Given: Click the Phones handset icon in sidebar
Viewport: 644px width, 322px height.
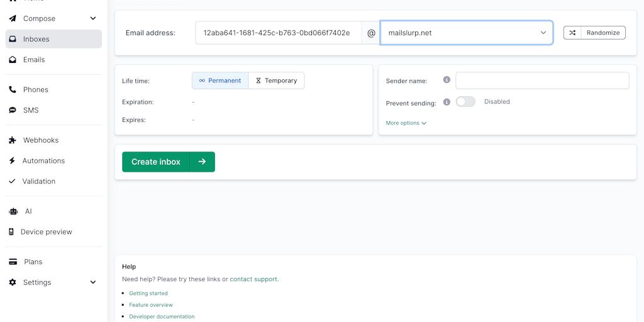Looking at the screenshot, I should click(x=13, y=89).
